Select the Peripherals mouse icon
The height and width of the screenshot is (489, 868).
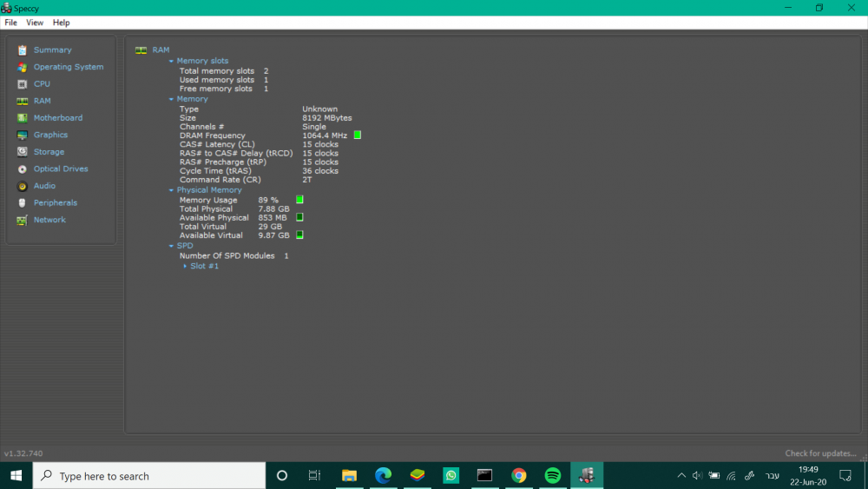(23, 202)
